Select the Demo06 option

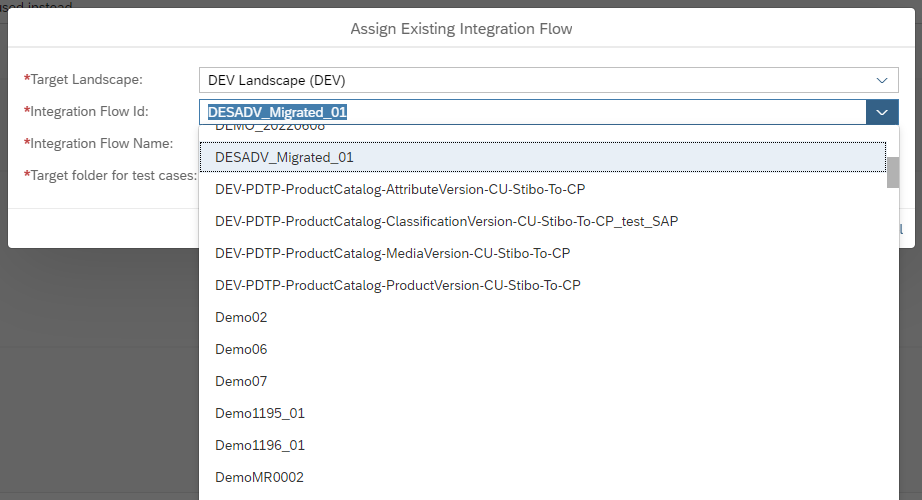point(241,349)
